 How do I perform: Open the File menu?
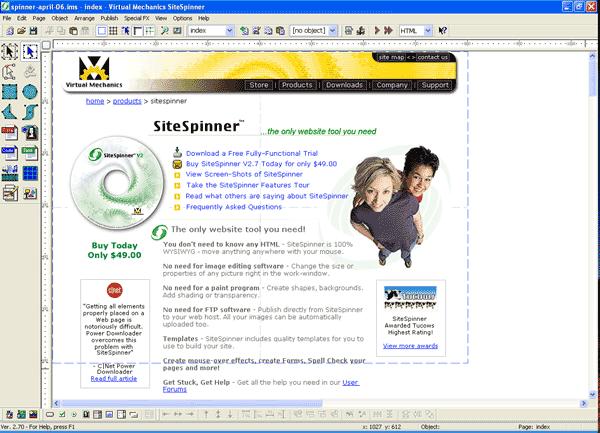click(x=7, y=18)
